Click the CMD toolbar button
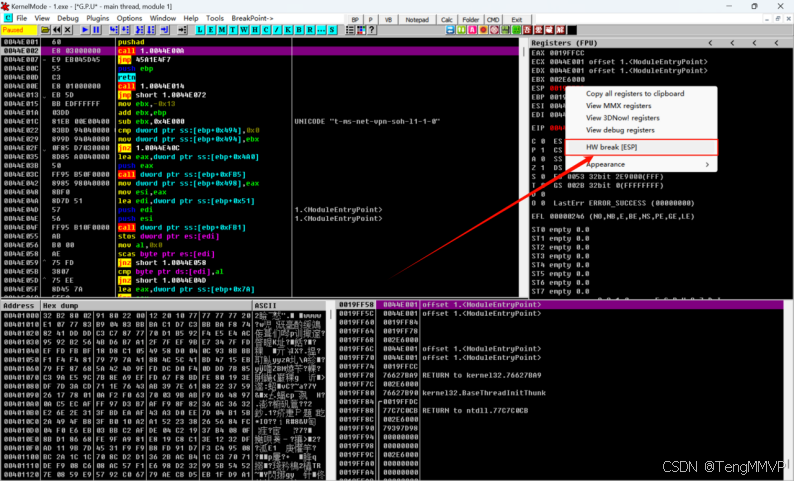The image size is (794, 481). click(493, 20)
